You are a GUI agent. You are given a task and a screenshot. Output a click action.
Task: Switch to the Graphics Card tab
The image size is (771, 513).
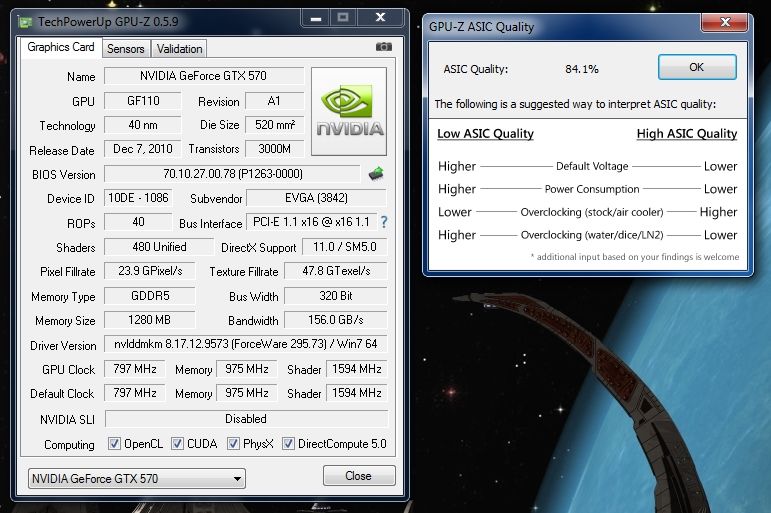click(x=61, y=47)
